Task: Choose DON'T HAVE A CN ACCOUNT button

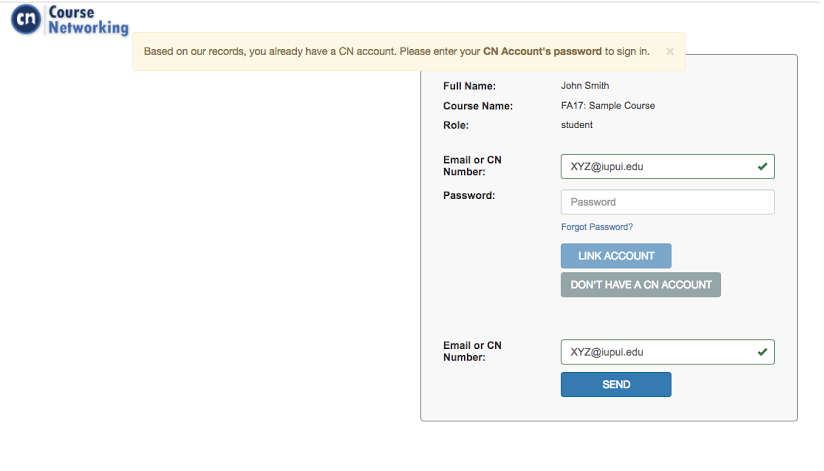Action: 641,285
